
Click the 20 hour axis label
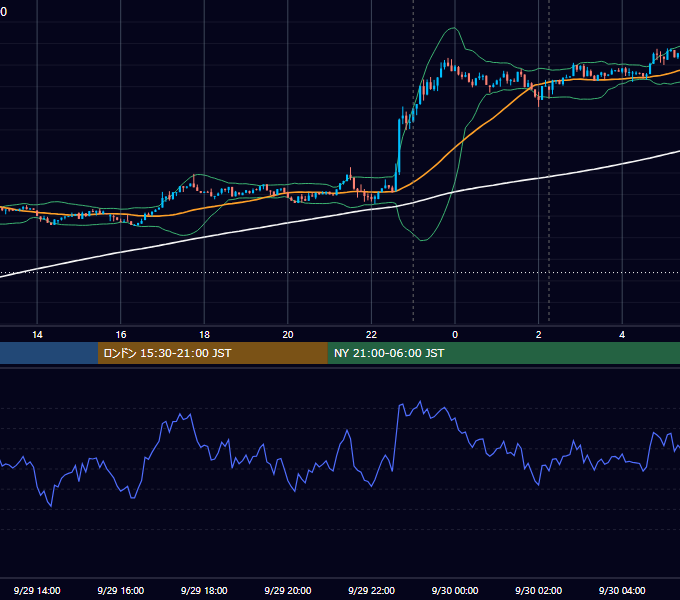(288, 335)
